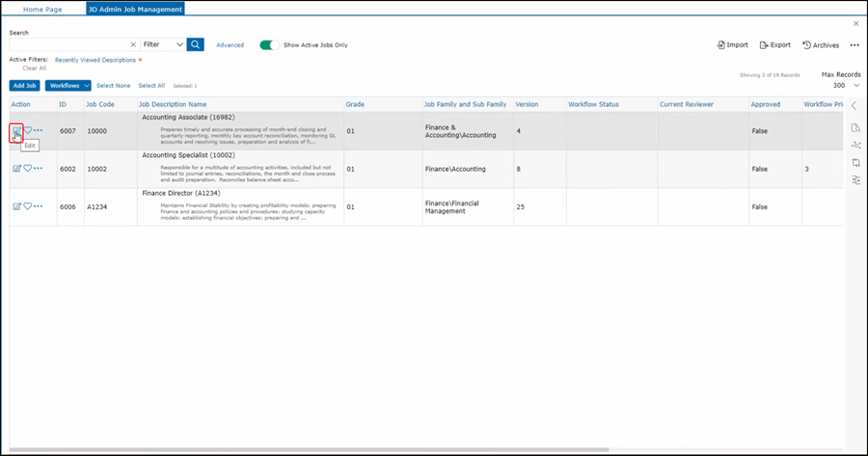Open the top-right ellipsis menu
868x456 pixels.
(854, 44)
